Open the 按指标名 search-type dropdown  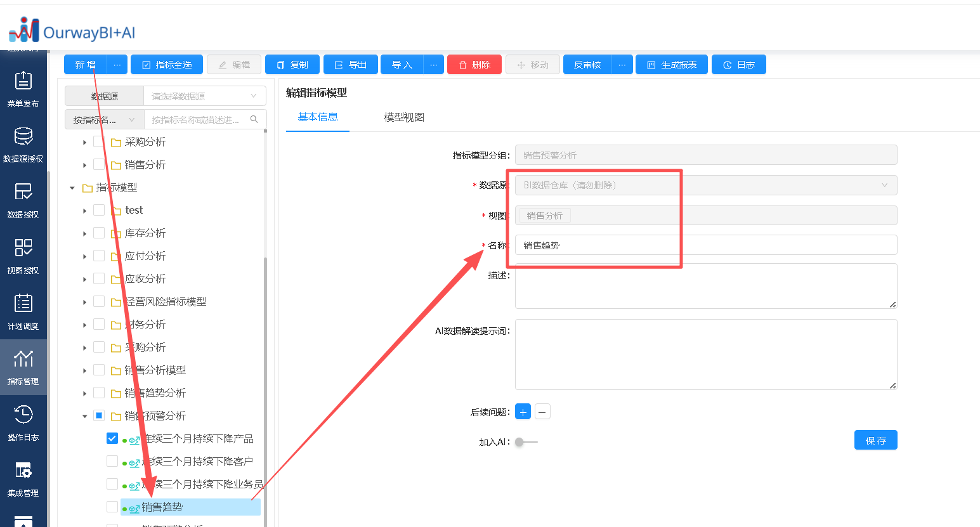[x=105, y=119]
